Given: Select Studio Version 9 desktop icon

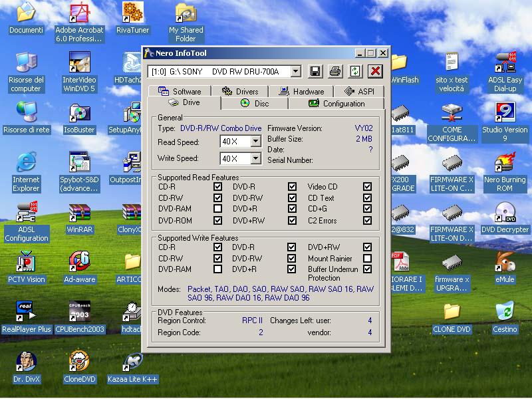Looking at the screenshot, I should (505, 122).
